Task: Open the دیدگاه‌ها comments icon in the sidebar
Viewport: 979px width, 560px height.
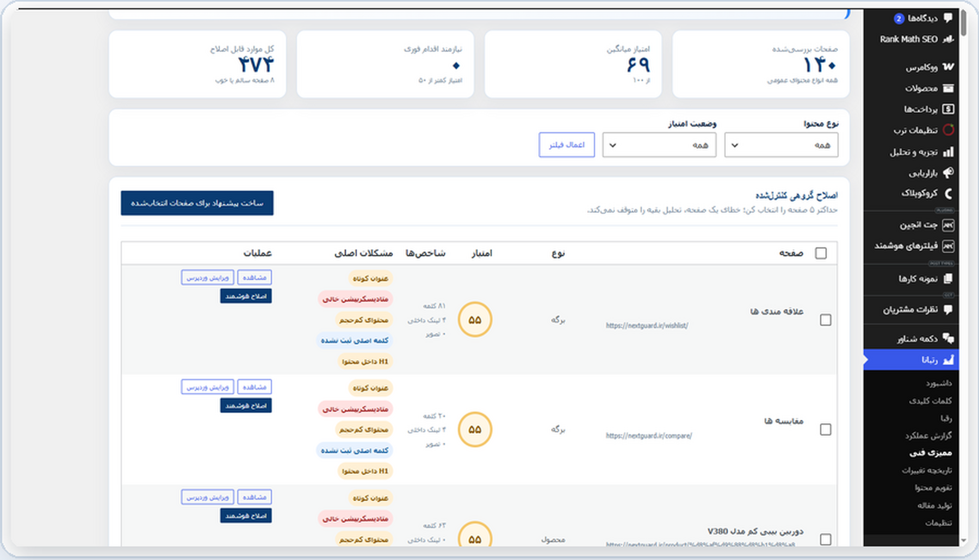Action: click(x=948, y=18)
